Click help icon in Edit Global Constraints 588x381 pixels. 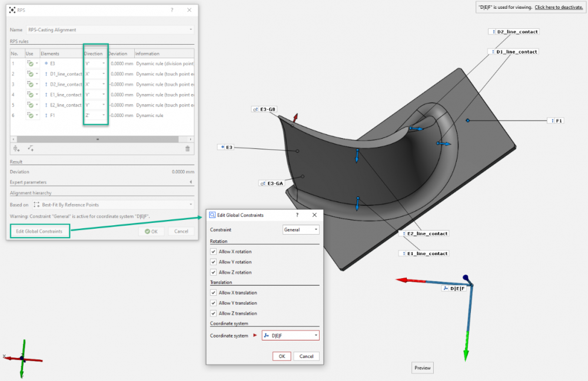click(297, 215)
